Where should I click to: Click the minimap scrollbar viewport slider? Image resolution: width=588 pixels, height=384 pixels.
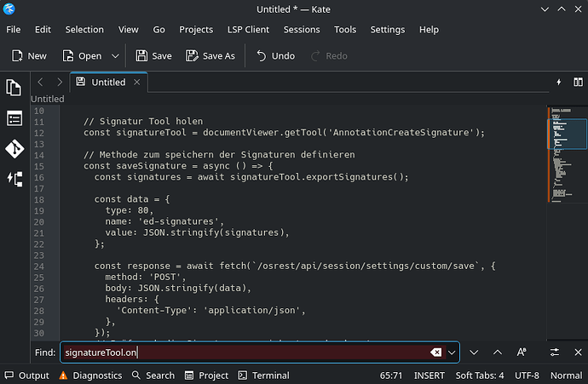click(x=567, y=134)
